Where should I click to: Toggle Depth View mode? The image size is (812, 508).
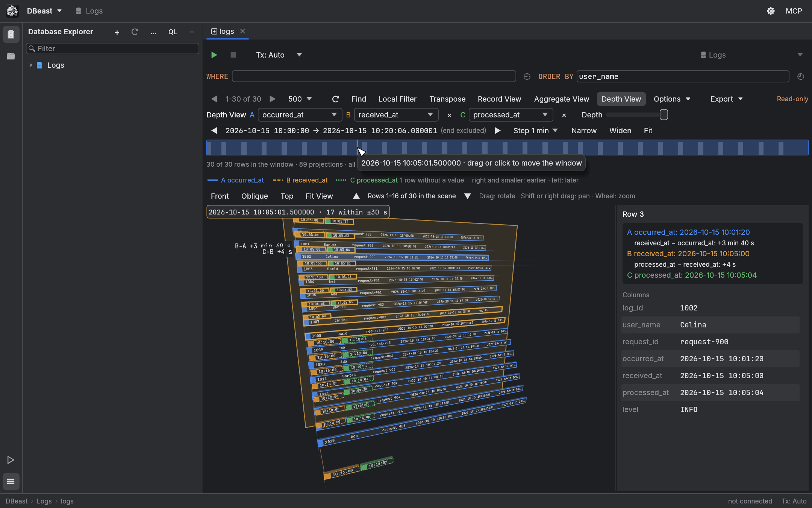pyautogui.click(x=621, y=99)
